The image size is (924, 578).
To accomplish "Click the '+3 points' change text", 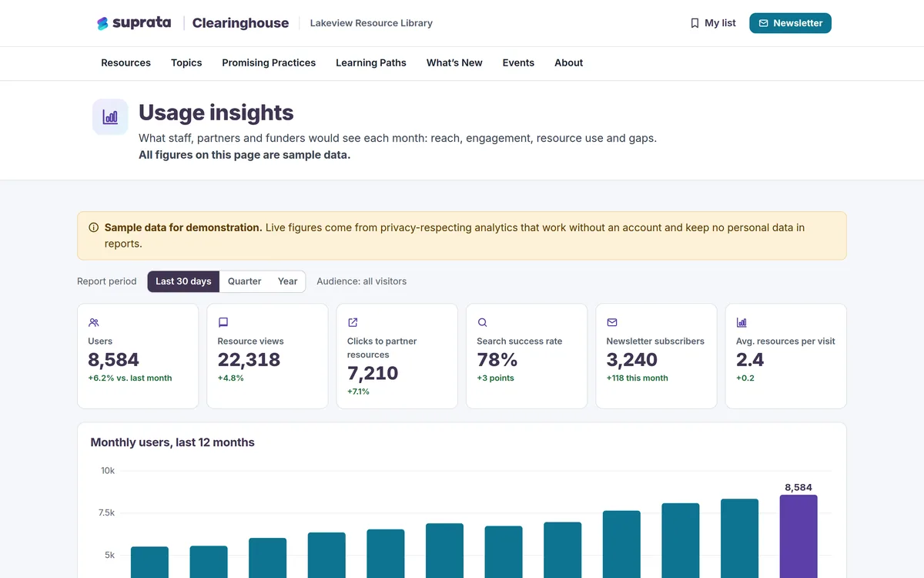I will [495, 378].
